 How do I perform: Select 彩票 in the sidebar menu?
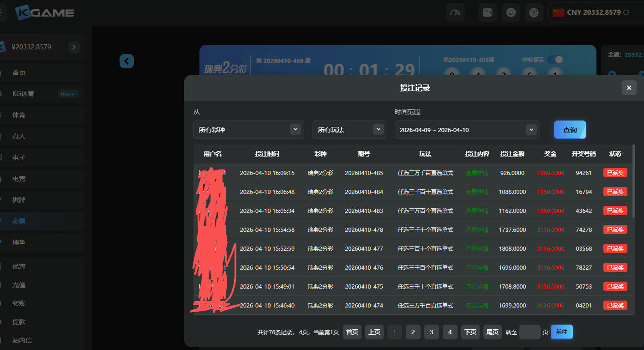click(19, 221)
